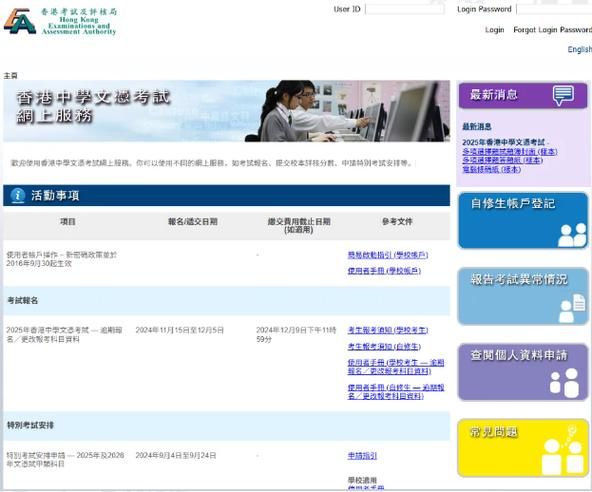Open the 考生報考須知 (學校考生) link
592x492 pixels.
[x=388, y=330]
